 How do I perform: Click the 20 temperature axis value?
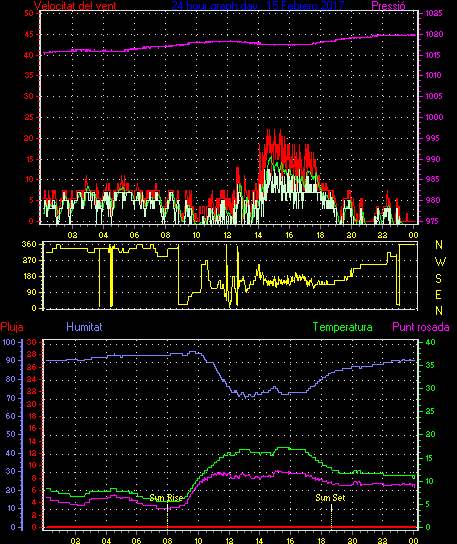tap(430, 434)
